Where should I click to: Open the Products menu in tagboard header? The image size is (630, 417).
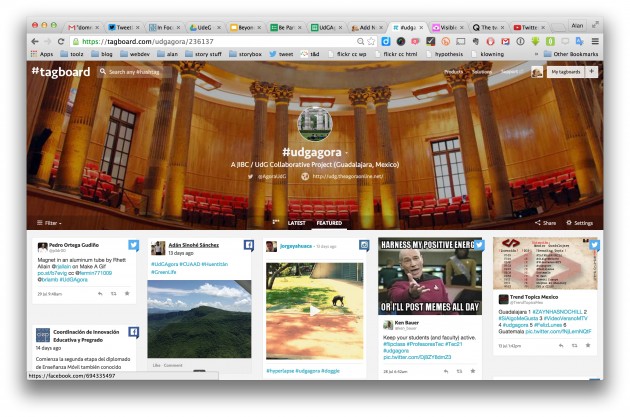click(x=454, y=72)
